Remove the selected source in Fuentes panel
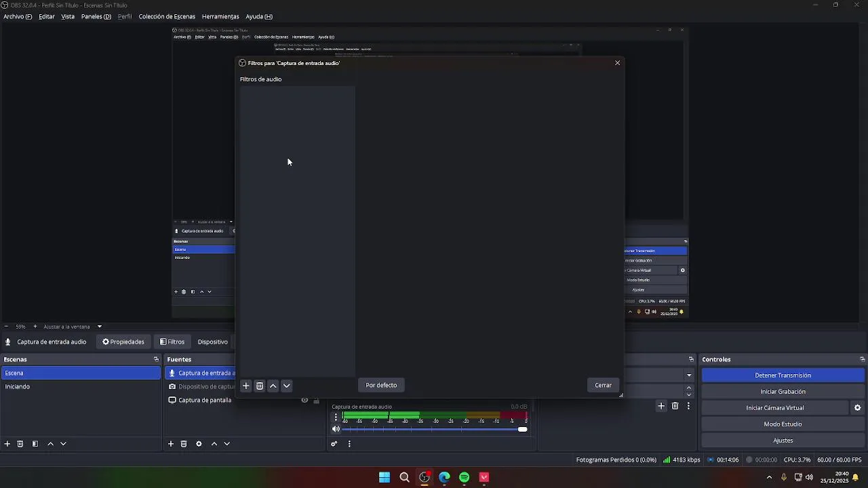The height and width of the screenshot is (488, 868). click(x=184, y=444)
